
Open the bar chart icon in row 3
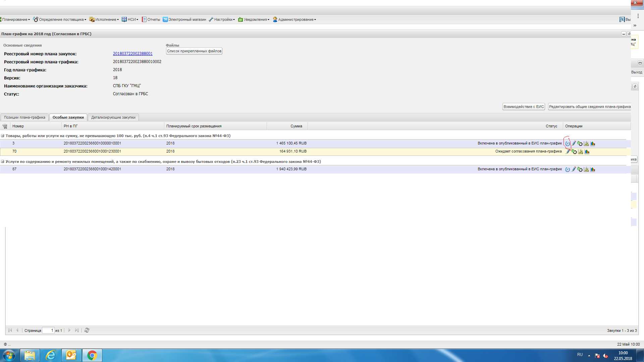tap(593, 143)
